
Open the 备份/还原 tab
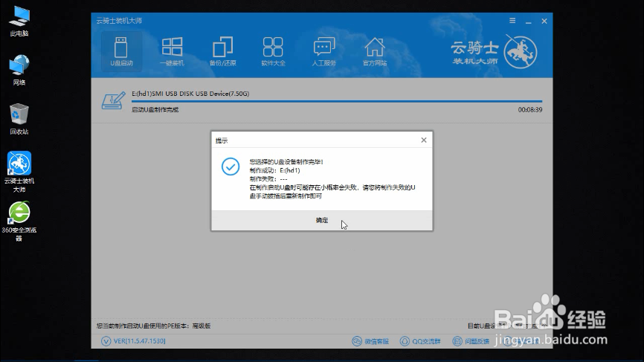222,52
